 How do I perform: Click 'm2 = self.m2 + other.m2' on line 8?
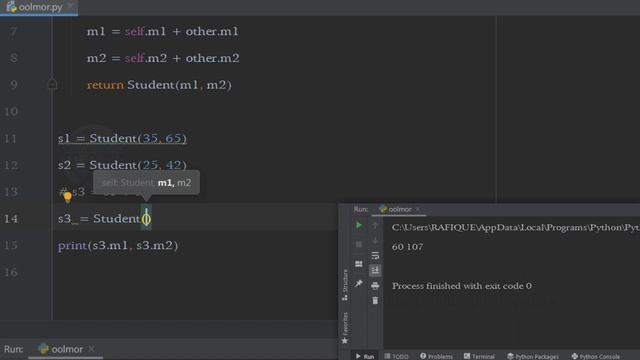point(163,58)
